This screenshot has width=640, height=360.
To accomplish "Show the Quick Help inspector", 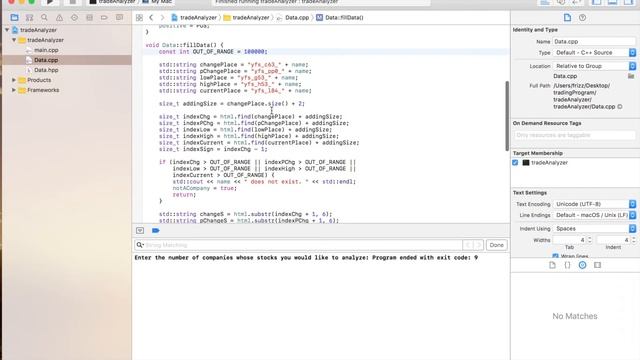I will [x=582, y=18].
